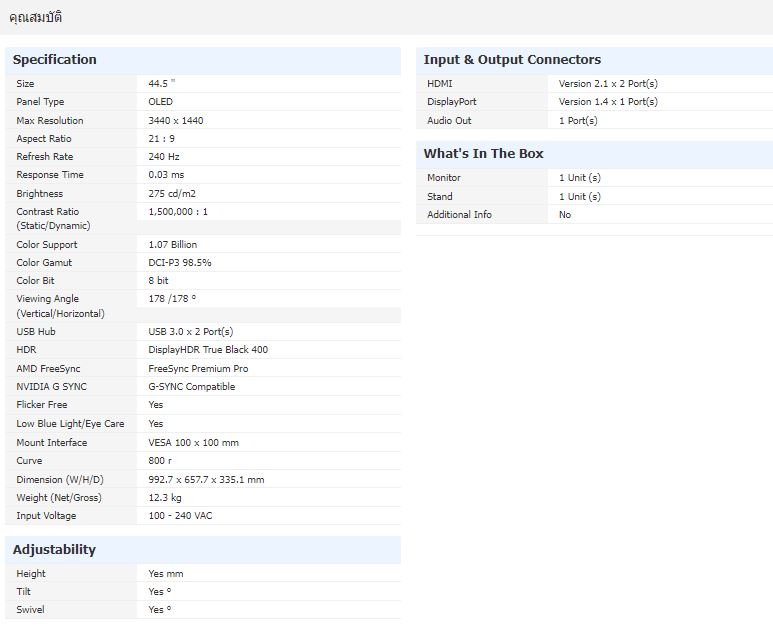Click the Mount Interface VESA 100 x 100 value
This screenshot has width=773, height=627.
[x=193, y=443]
